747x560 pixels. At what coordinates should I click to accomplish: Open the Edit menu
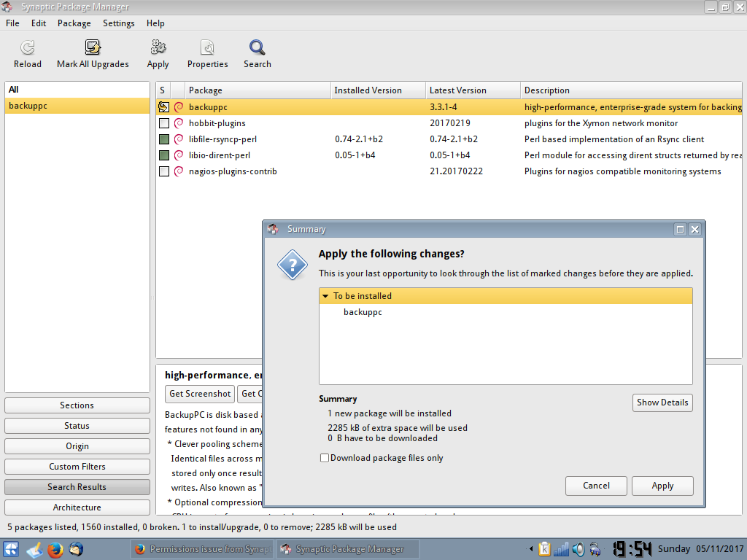tap(39, 23)
